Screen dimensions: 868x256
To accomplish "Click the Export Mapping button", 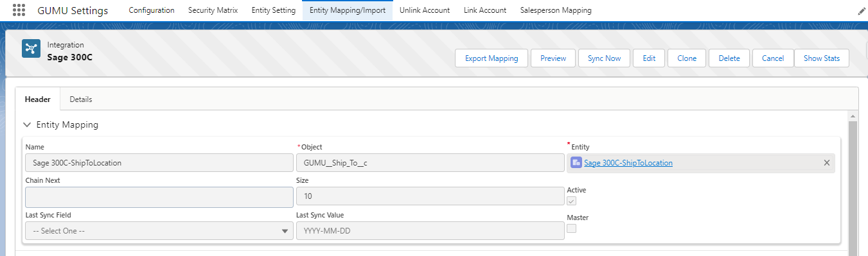I will pyautogui.click(x=492, y=58).
